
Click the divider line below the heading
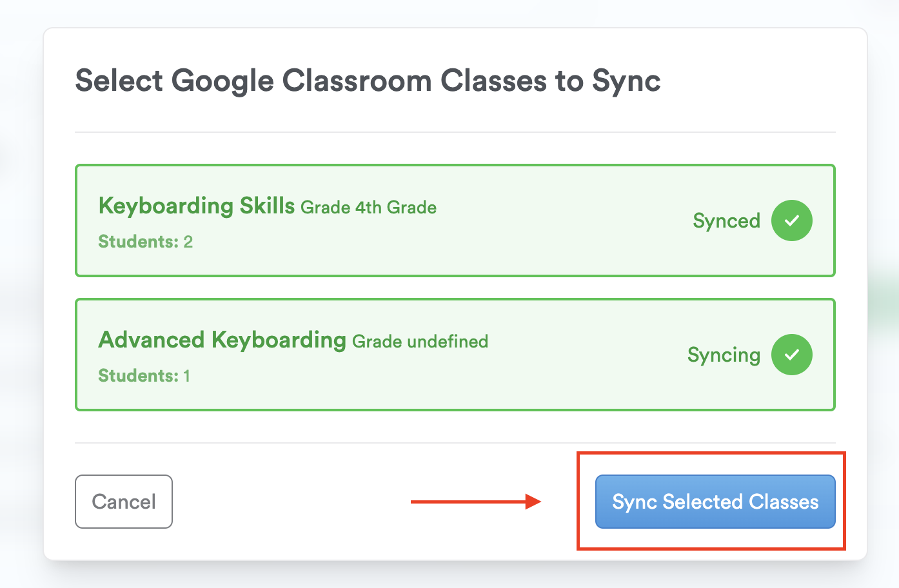[x=455, y=132]
